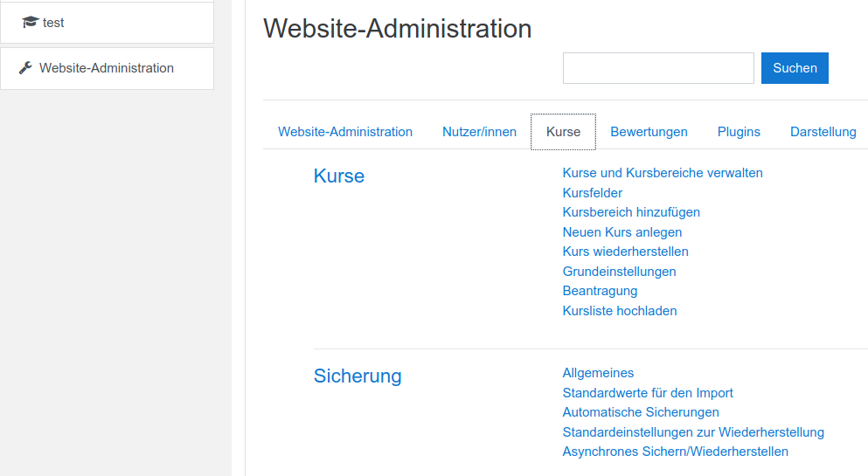Open Automatische Sicherungen settings
Viewport: 868px width, 476px height.
pyautogui.click(x=641, y=412)
